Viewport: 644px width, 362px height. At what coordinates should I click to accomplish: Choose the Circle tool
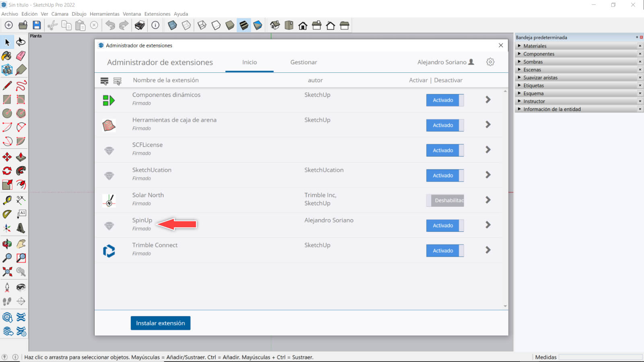[7, 113]
